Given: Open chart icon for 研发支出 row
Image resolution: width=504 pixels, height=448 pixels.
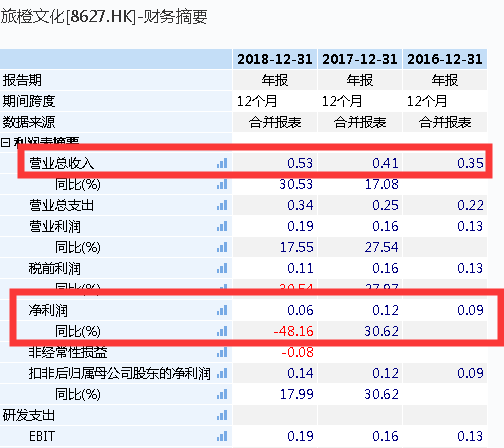Looking at the screenshot, I should pos(222,415).
